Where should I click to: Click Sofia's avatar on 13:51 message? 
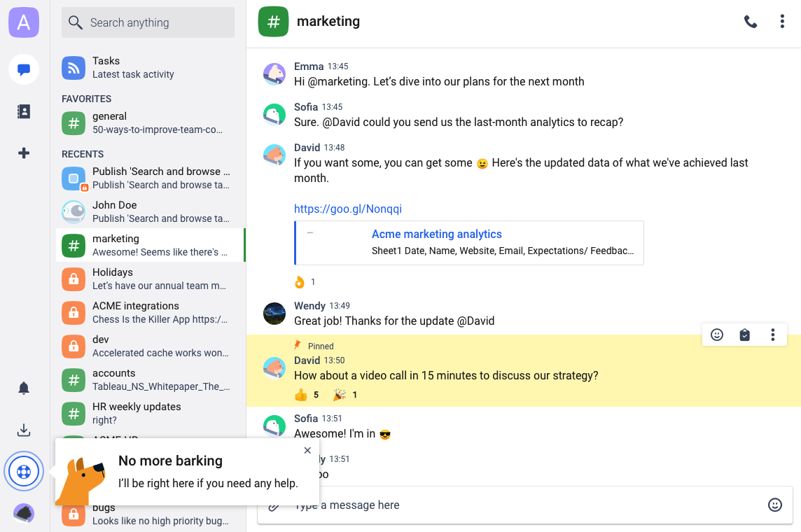(x=274, y=426)
